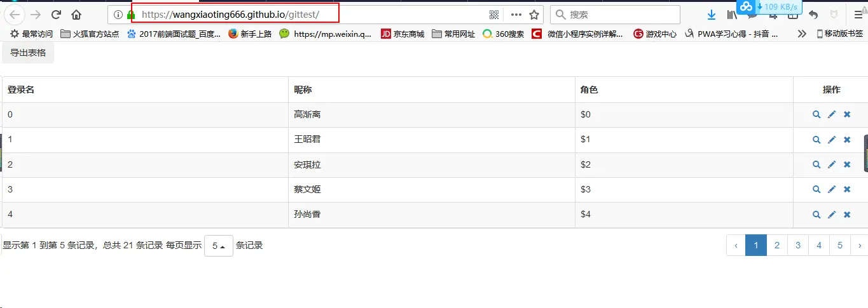Open the 微信小程序实例详解 bookmark
Image resolution: width=868 pixels, height=308 pixels.
pos(578,34)
